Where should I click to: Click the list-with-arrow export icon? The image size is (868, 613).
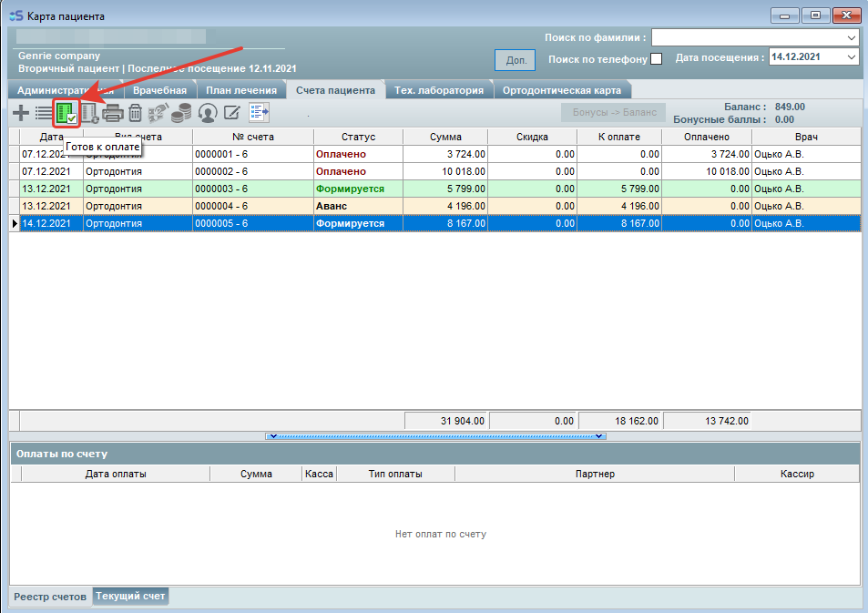[x=260, y=113]
